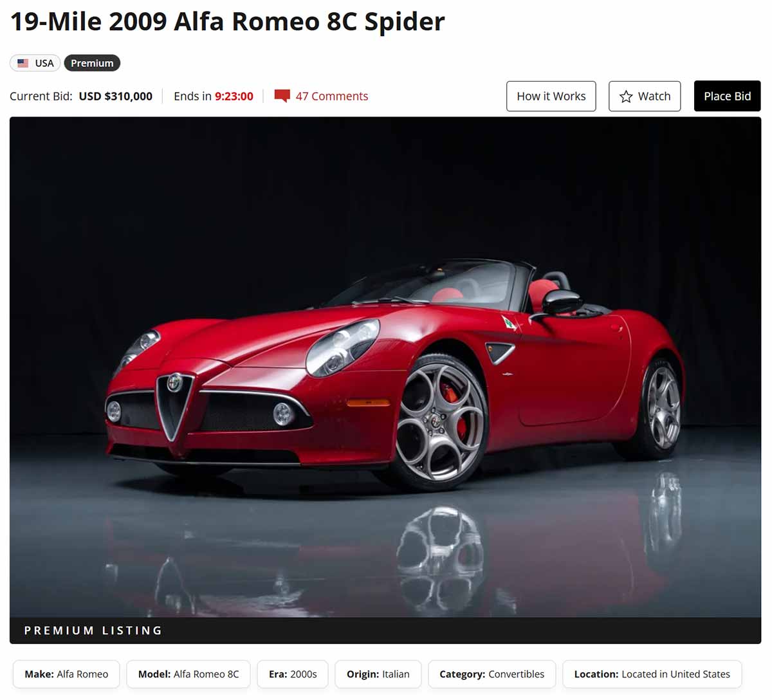Click the USA flag icon

tap(23, 63)
